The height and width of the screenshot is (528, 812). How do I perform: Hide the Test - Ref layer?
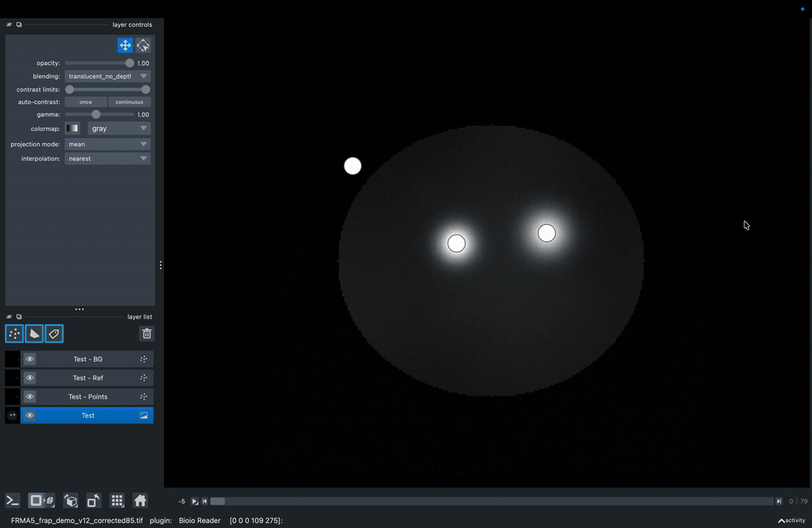[x=30, y=377]
